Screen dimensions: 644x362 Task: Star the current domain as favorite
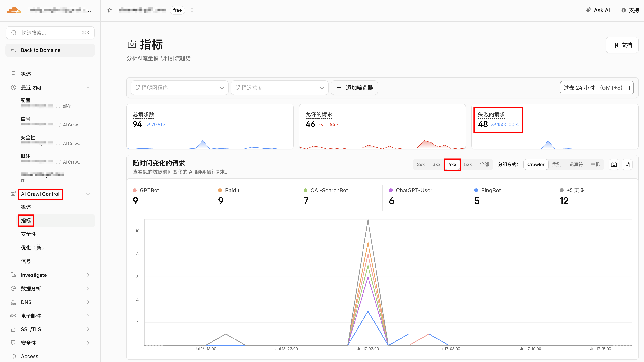(x=110, y=10)
